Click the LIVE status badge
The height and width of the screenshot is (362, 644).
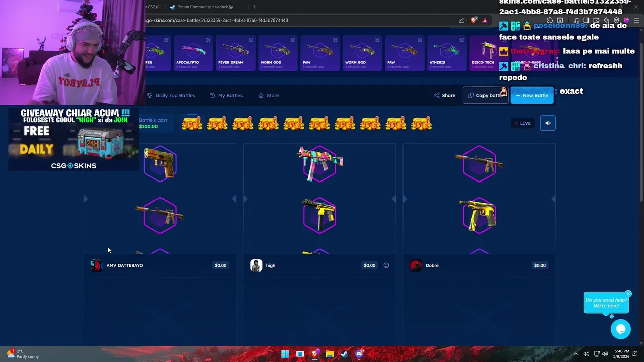(522, 123)
